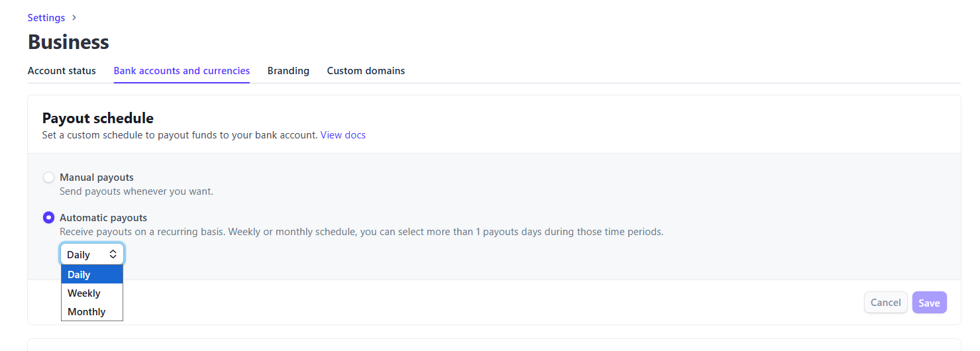Go to the Custom domains tab
Image resolution: width=980 pixels, height=351 pixels.
(x=366, y=71)
